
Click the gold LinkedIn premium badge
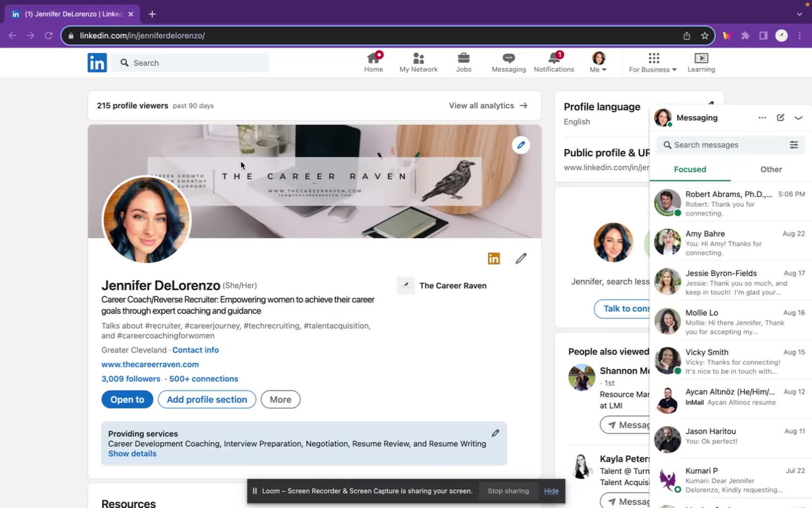pyautogui.click(x=494, y=258)
